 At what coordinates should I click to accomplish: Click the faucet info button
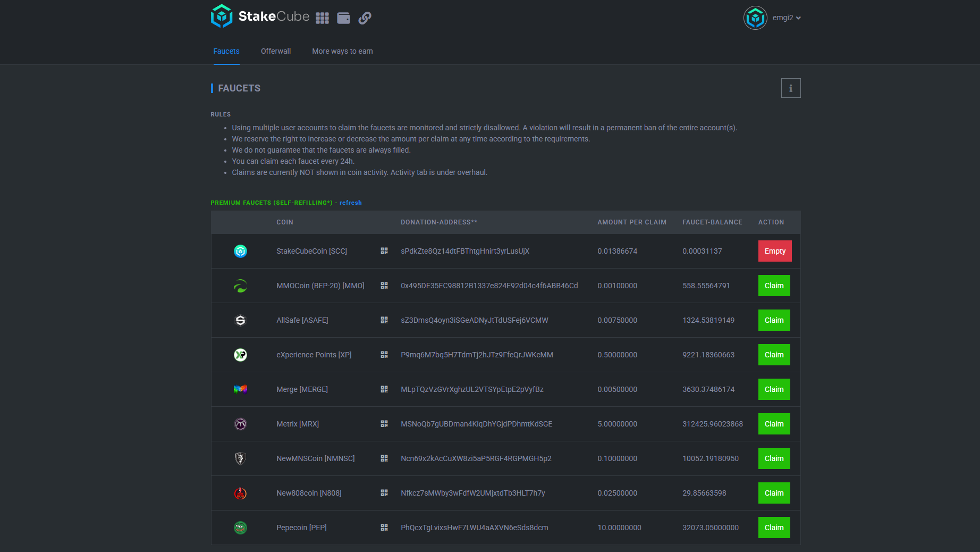click(x=791, y=88)
